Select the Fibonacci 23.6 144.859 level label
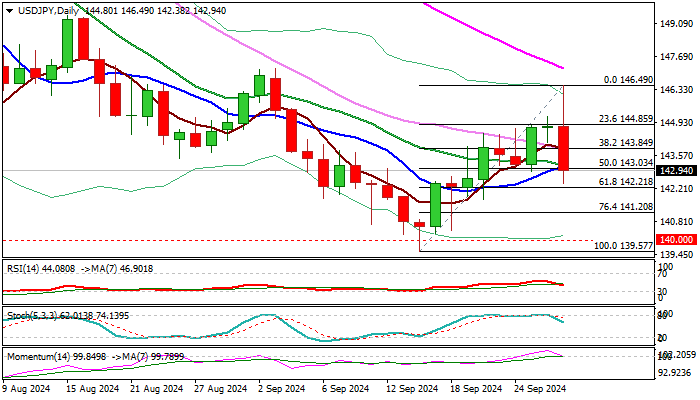This screenshot has width=700, height=400. (625, 119)
